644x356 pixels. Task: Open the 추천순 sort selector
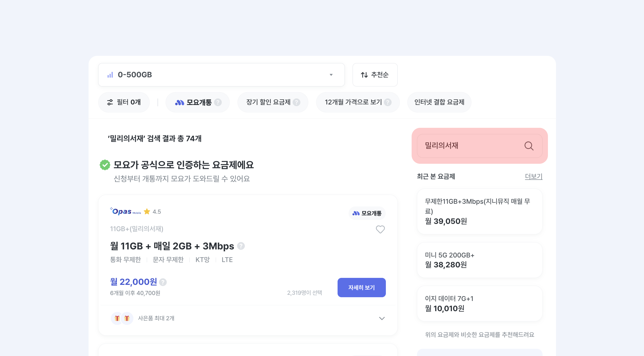tap(375, 75)
